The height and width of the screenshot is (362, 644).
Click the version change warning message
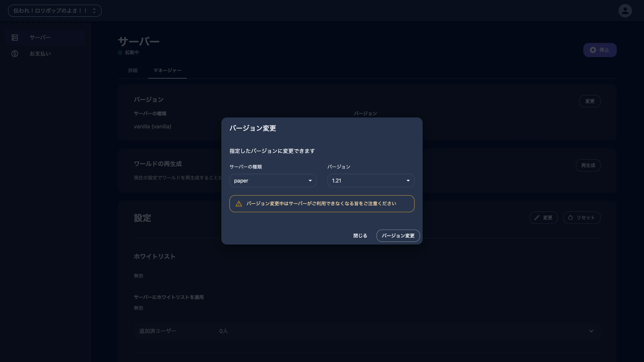point(322,204)
